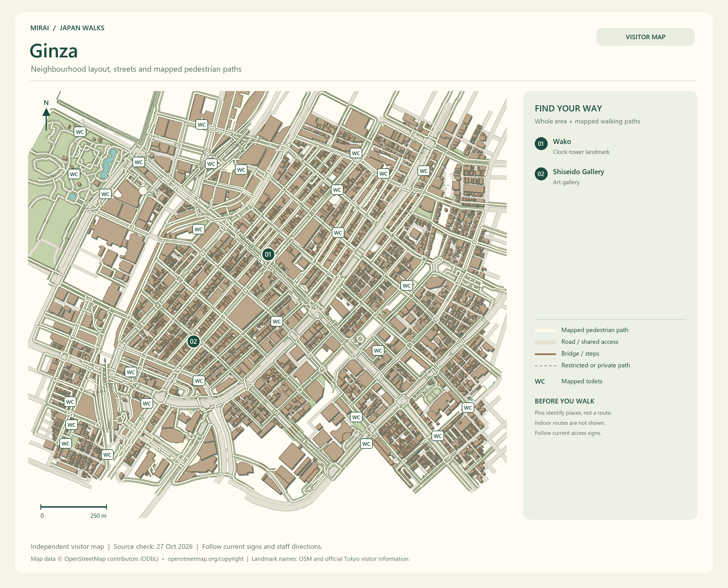
Task: Click the Wako landmark name in the list
Action: coord(562,142)
